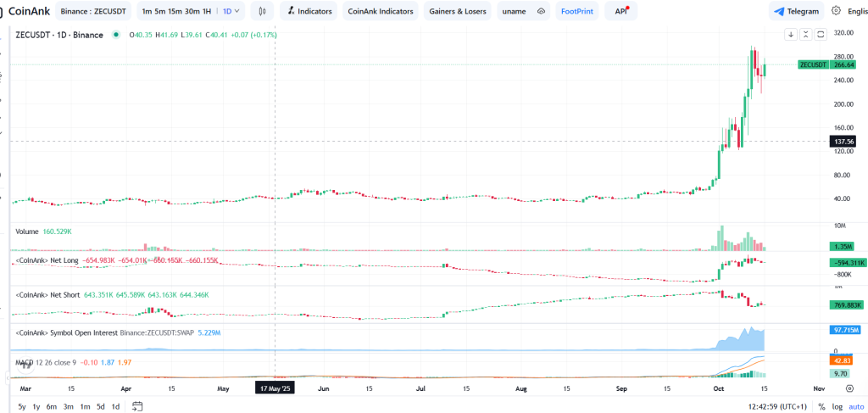Set the bottom chart range to 1m
The width and height of the screenshot is (868, 413).
pyautogui.click(x=85, y=406)
